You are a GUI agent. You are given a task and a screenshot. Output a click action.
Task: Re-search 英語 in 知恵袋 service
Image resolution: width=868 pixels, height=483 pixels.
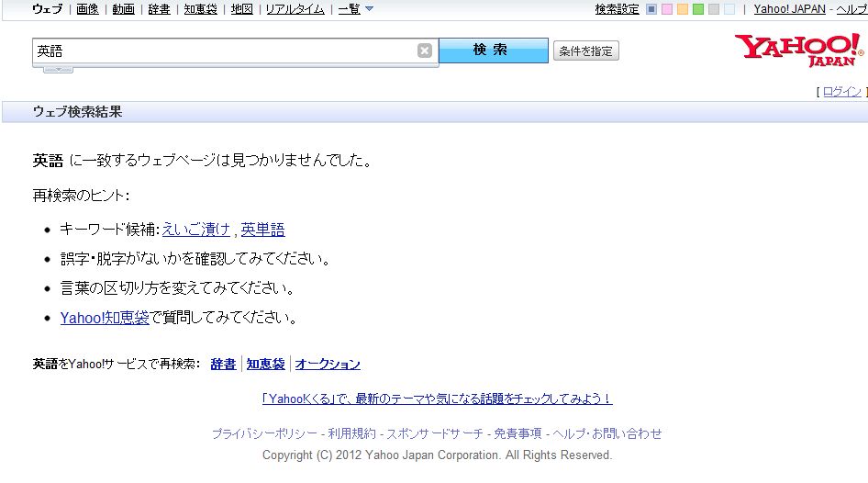266,364
